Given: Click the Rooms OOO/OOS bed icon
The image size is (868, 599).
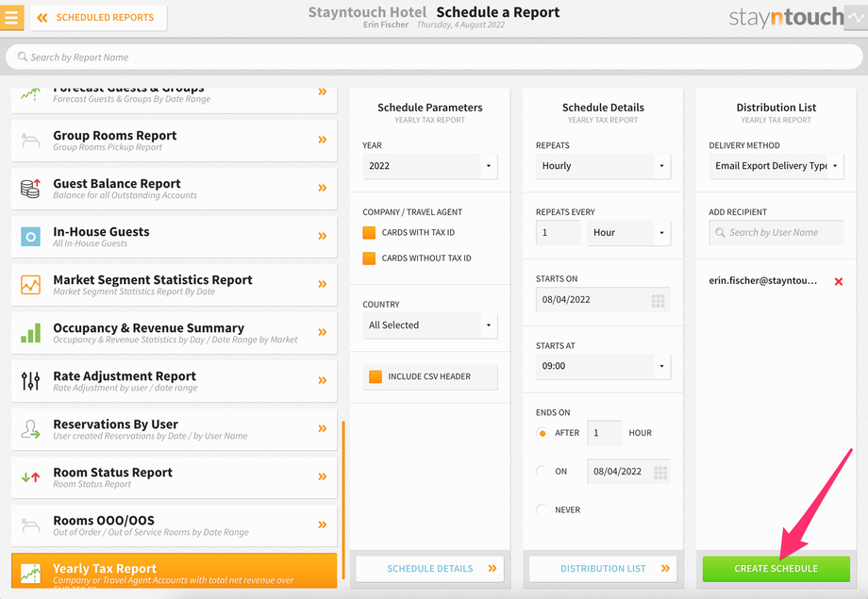Looking at the screenshot, I should (30, 524).
